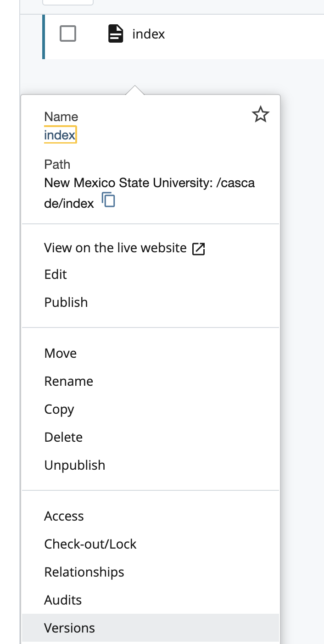Choose the Move option
The width and height of the screenshot is (324, 644).
pos(61,353)
